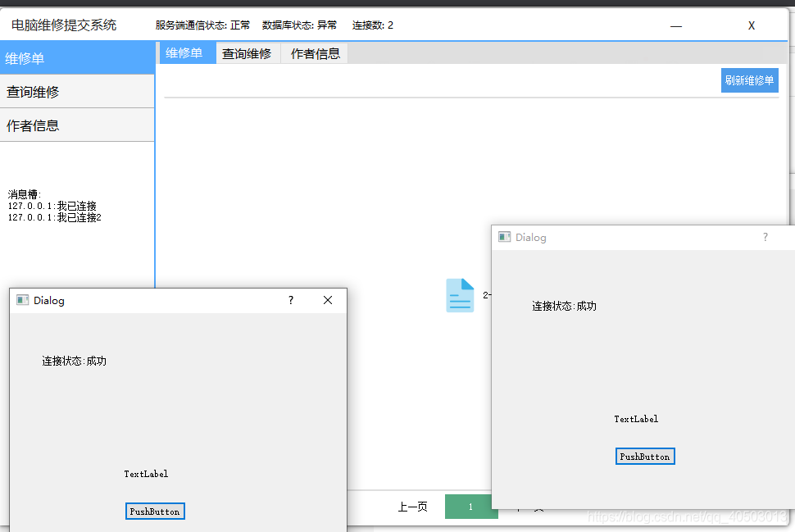Click message 127.0.0.1:我已连接2
Viewport: 795px width, 532px height.
click(54, 217)
